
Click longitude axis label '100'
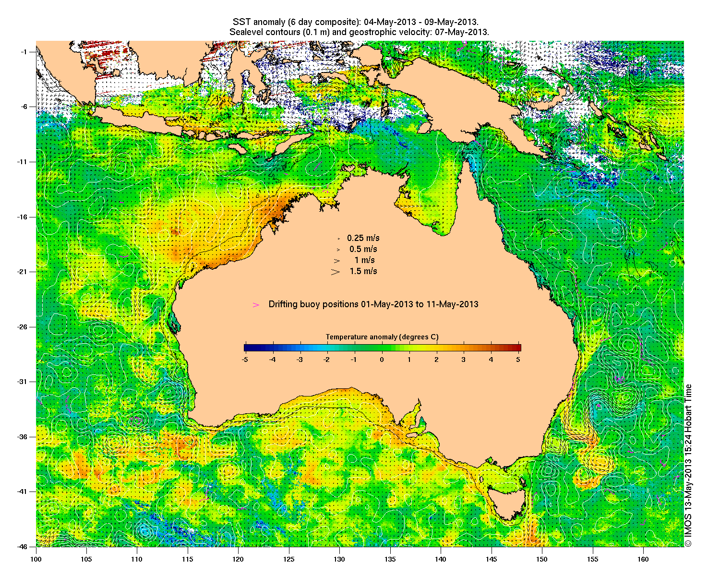pyautogui.click(x=36, y=559)
